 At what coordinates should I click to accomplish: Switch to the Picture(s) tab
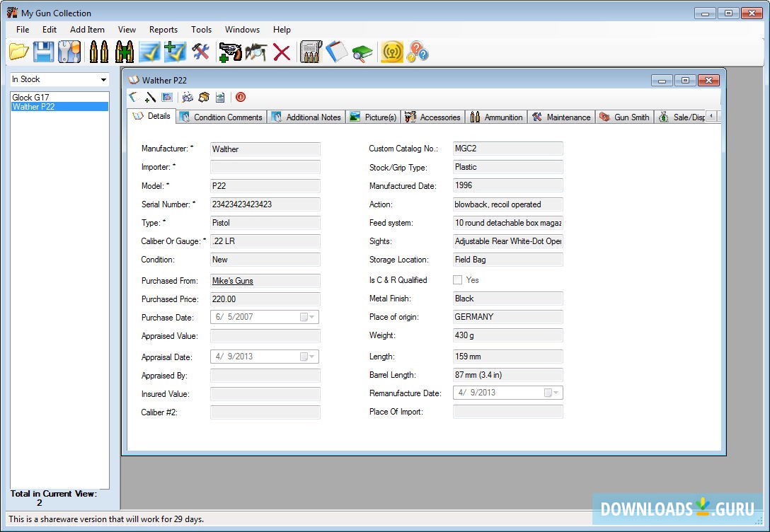(x=373, y=117)
